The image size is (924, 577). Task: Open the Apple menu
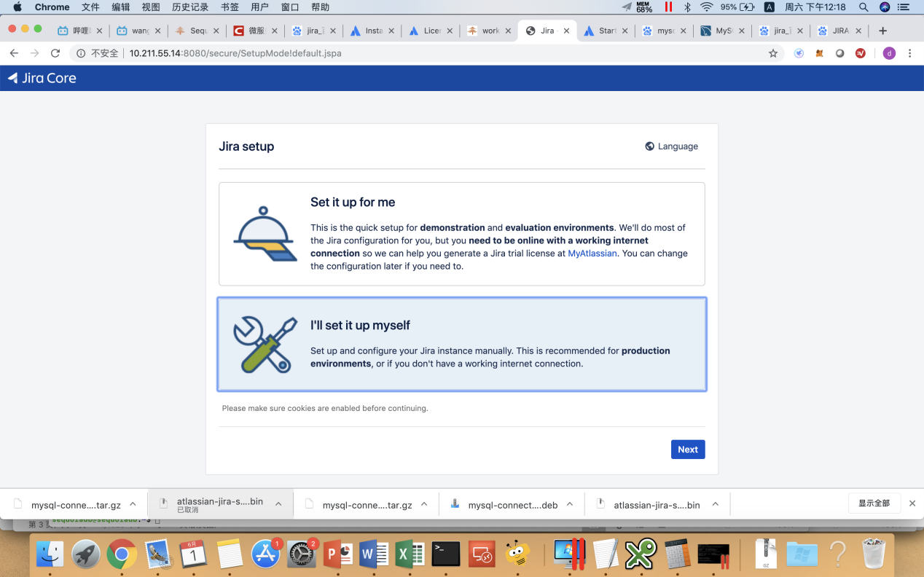pos(17,7)
